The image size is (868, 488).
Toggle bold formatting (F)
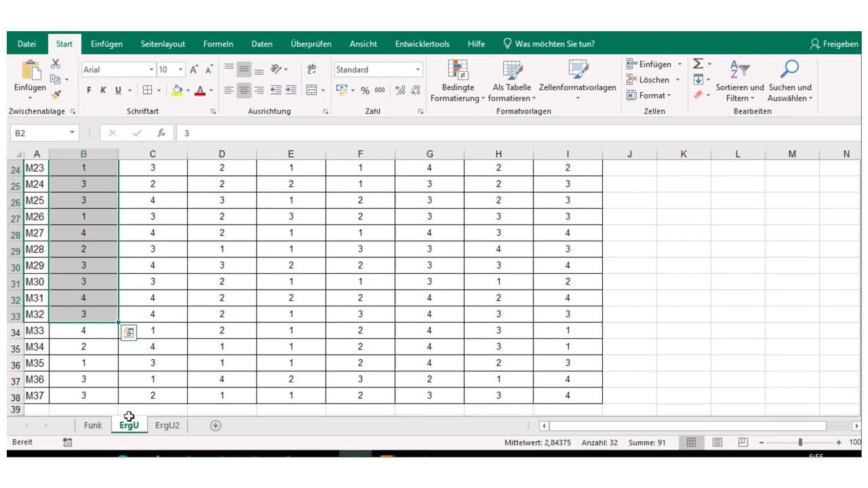click(x=89, y=90)
